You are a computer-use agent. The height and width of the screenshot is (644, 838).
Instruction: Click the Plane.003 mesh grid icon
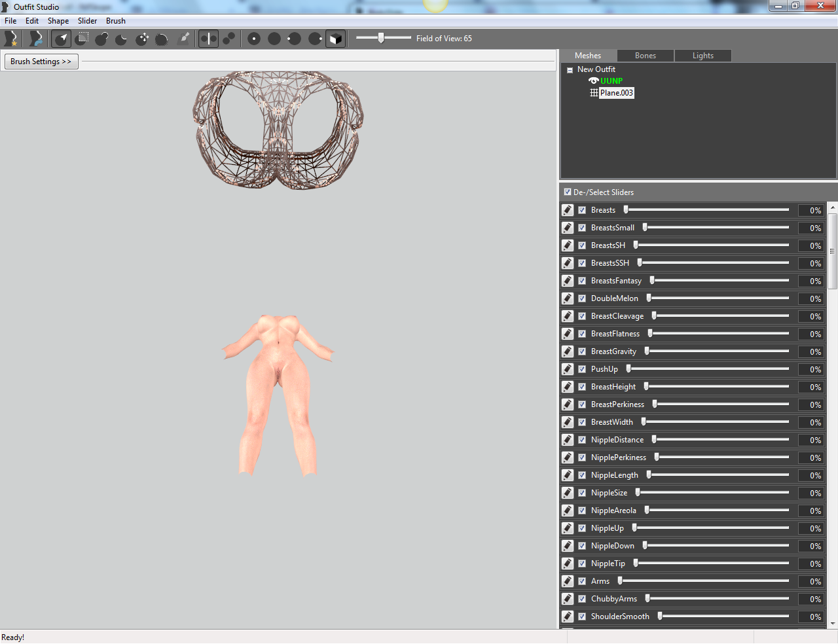pos(594,92)
